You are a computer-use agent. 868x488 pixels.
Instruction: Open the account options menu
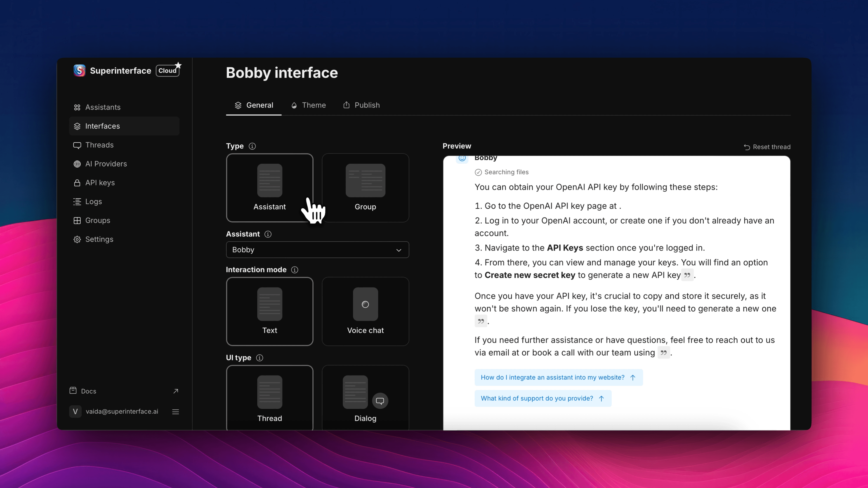[176, 412]
